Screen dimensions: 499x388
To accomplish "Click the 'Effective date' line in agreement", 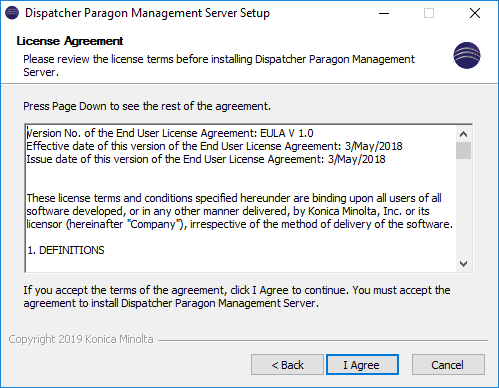I will [214, 146].
